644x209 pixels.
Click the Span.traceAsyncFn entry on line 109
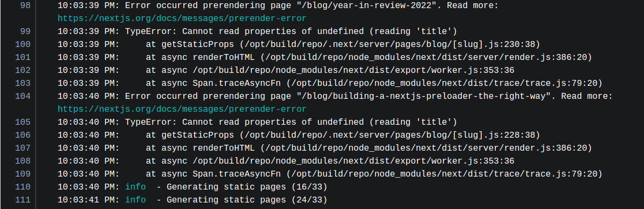click(374, 174)
